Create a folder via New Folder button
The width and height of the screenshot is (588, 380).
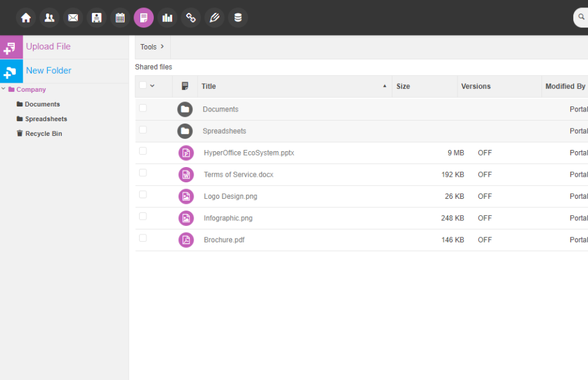(48, 71)
